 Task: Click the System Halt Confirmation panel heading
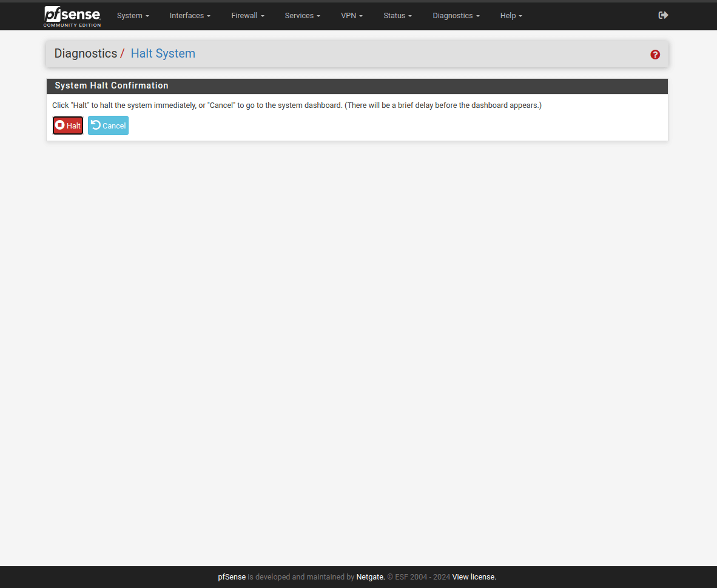pos(112,85)
